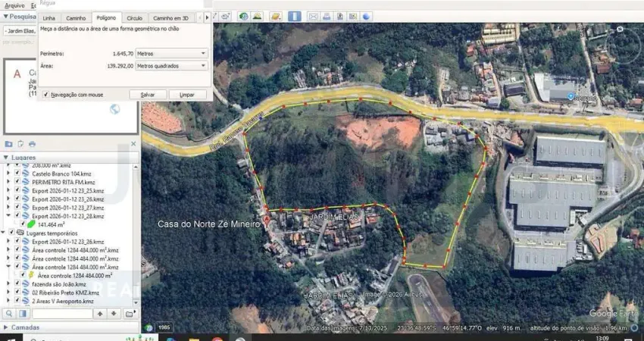Uncheck Castelo Branco 104.kmz checkbox
The width and height of the screenshot is (644, 341).
point(17,174)
